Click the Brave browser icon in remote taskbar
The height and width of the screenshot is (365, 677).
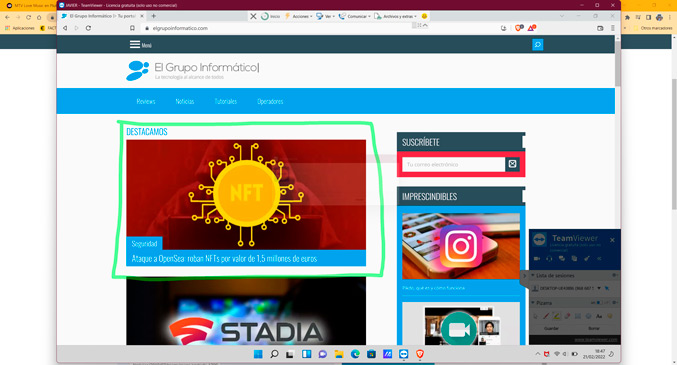pos(420,354)
